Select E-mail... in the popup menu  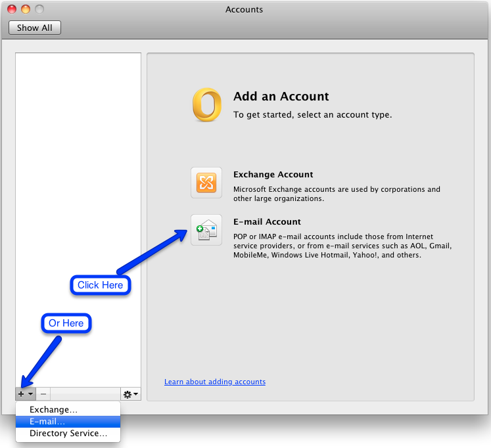(x=47, y=421)
